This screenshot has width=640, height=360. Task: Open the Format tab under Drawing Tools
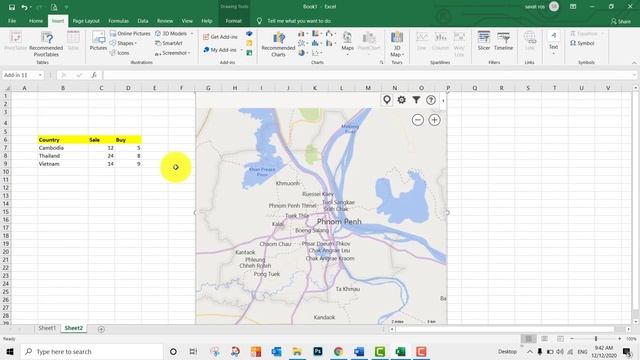(x=233, y=21)
